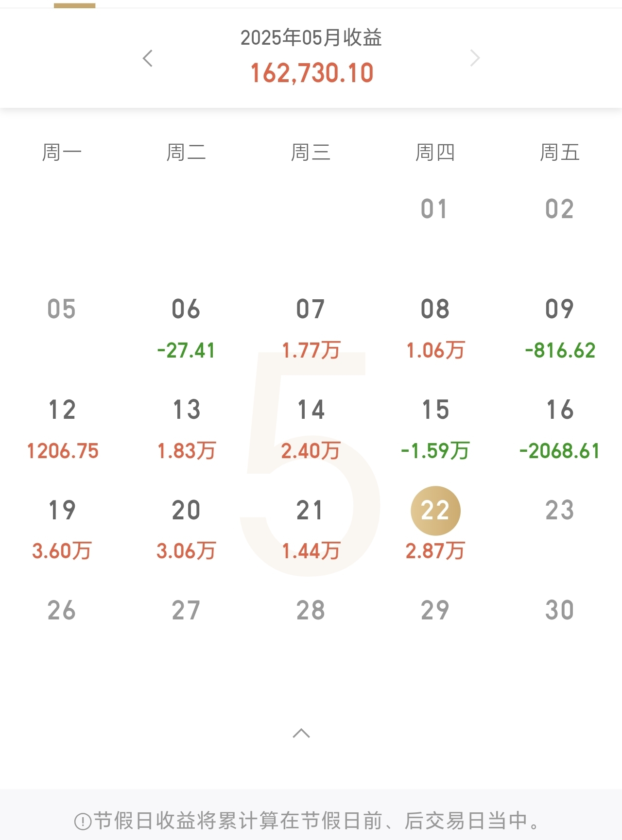Select May 09 showing -816.62
The width and height of the screenshot is (622, 840).
pyautogui.click(x=560, y=329)
